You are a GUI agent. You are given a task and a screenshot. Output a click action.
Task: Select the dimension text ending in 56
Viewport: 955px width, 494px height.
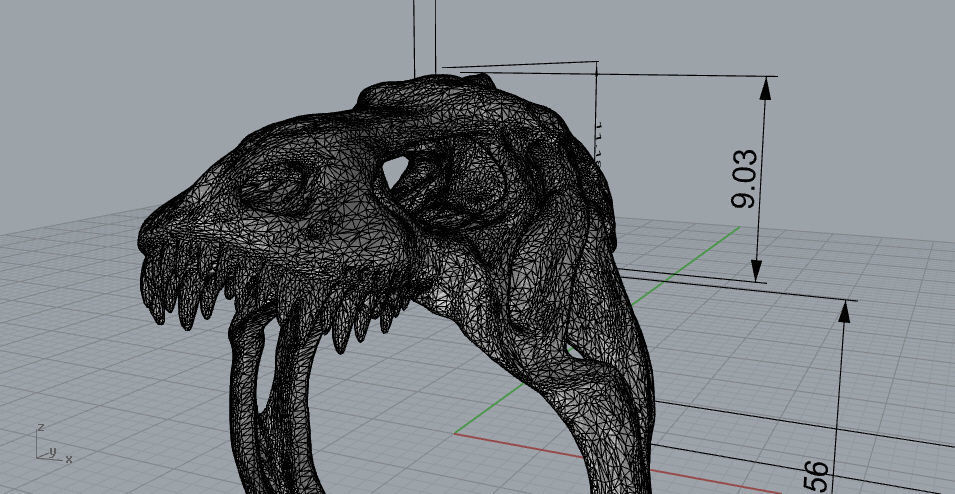pos(816,478)
